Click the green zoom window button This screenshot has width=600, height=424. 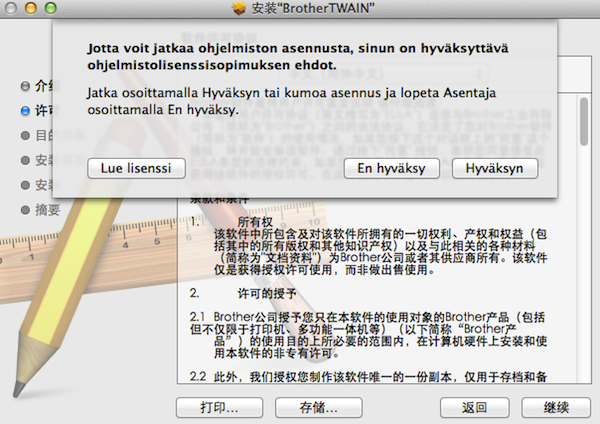coord(51,8)
